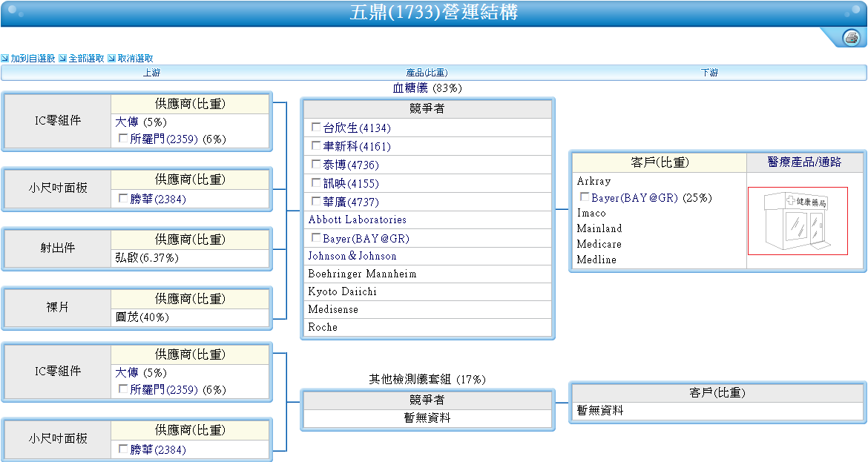The height and width of the screenshot is (462, 868).
Task: Check the Bayer checkbox in competitor list
Action: click(x=316, y=238)
